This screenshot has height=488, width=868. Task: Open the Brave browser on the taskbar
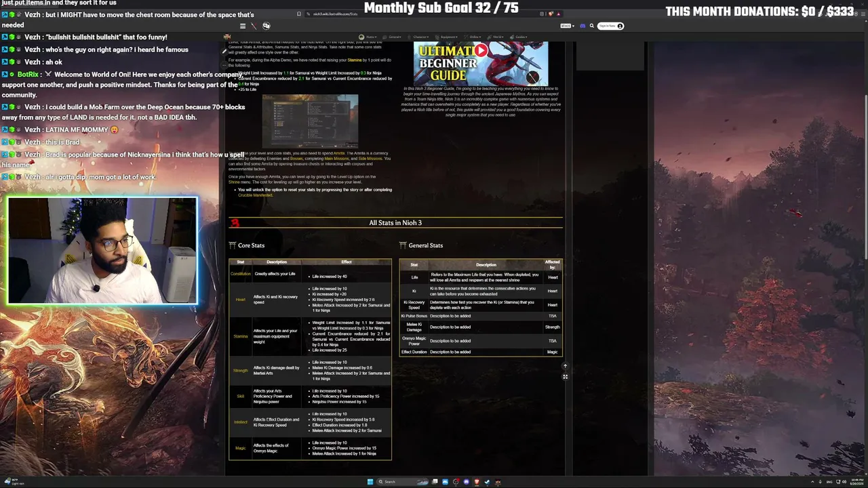(x=476, y=482)
